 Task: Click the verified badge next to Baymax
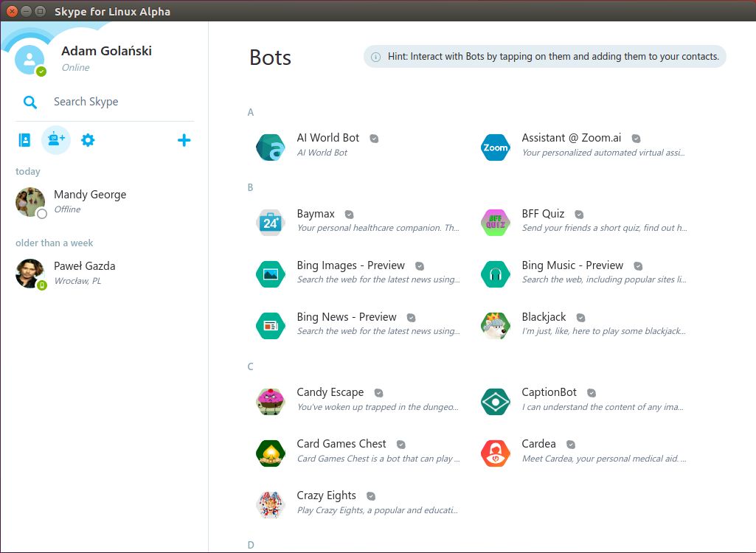350,215
